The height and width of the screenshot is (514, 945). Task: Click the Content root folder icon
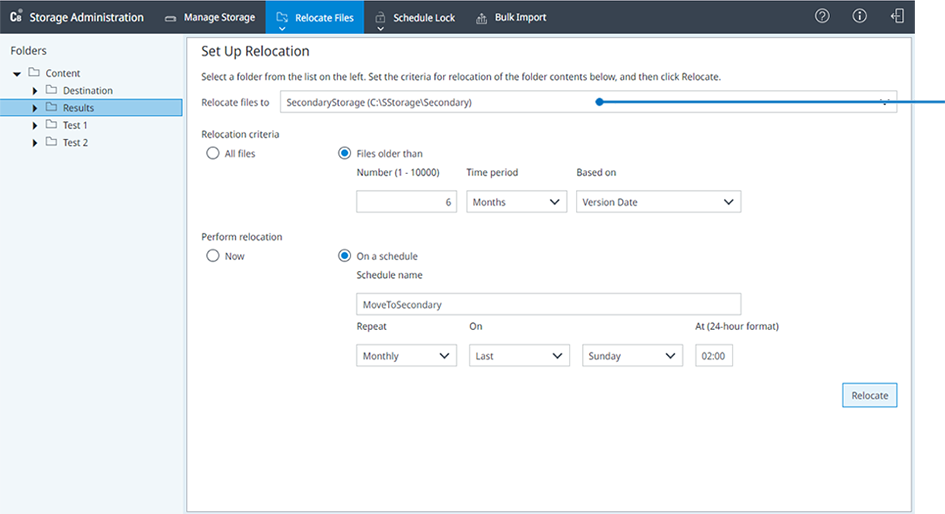(x=34, y=73)
